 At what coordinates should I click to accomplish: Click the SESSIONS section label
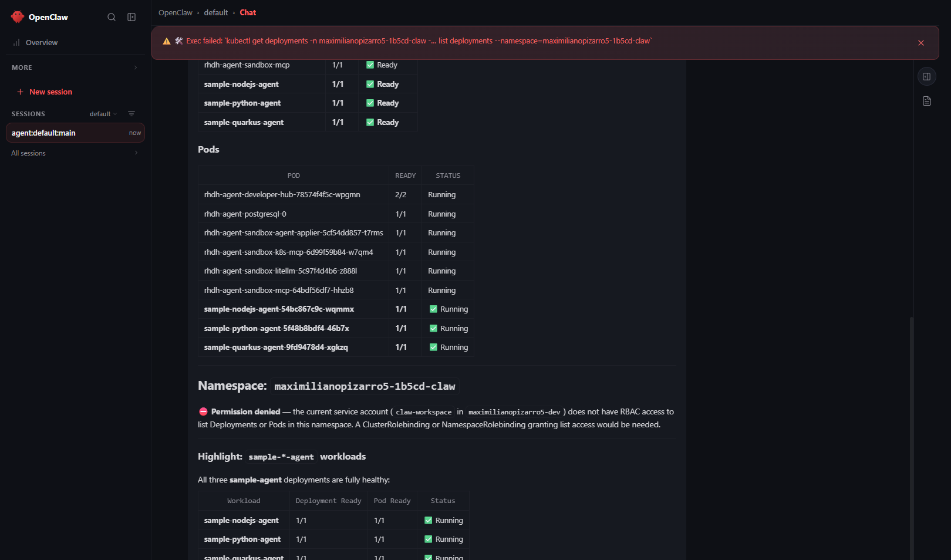coord(28,114)
